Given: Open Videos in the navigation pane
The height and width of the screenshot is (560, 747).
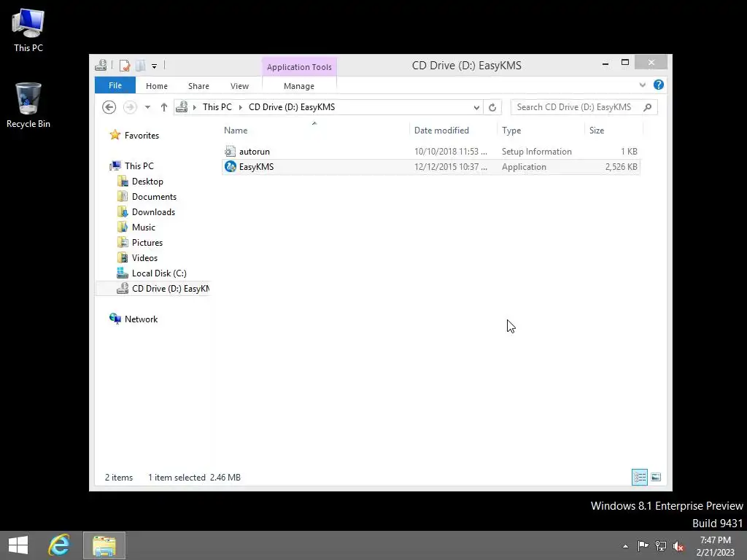Looking at the screenshot, I should click(144, 257).
